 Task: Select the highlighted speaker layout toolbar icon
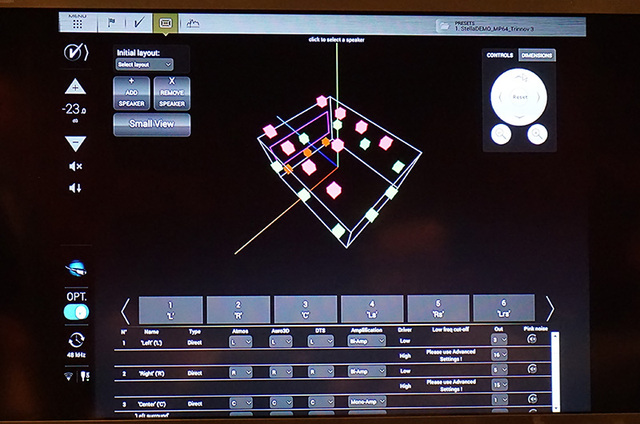[x=165, y=23]
